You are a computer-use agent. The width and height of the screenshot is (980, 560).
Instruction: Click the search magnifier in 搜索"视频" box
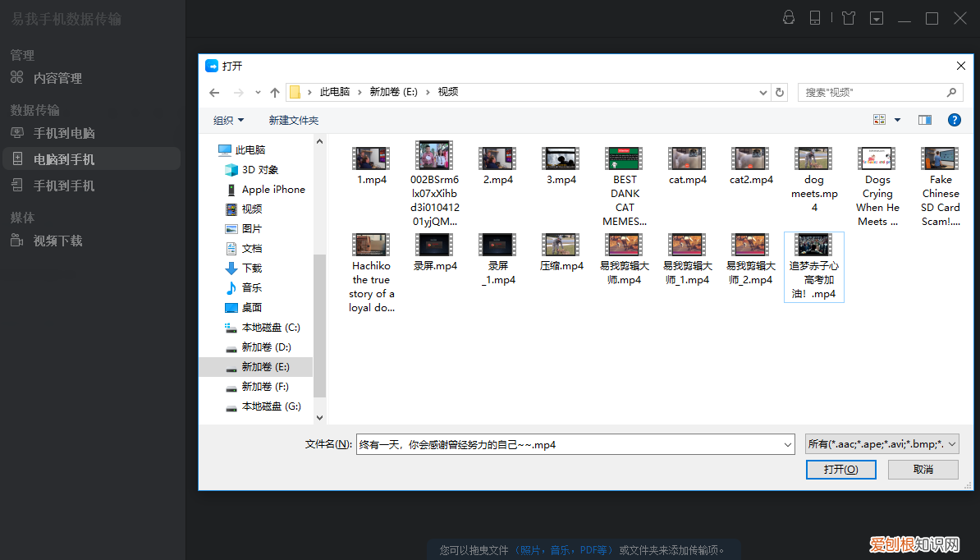951,92
